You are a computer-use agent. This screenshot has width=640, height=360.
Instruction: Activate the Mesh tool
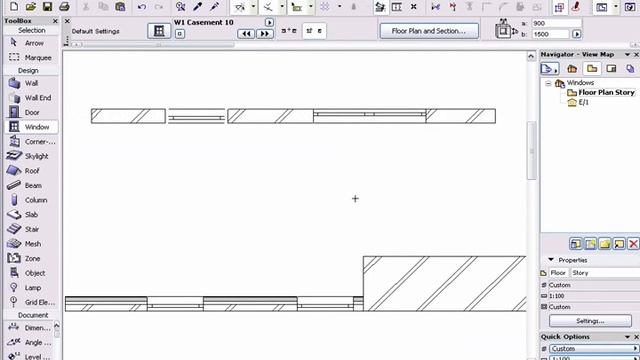[31, 244]
